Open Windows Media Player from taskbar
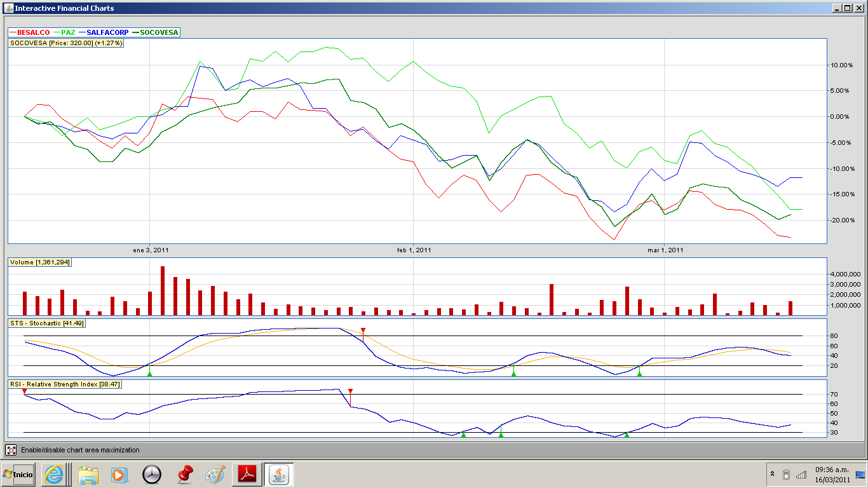The image size is (868, 488). pyautogui.click(x=119, y=474)
